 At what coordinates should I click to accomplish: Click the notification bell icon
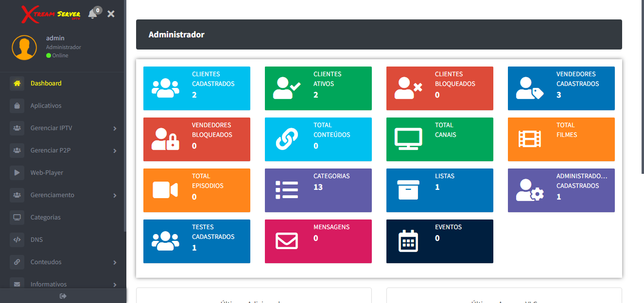point(93,14)
